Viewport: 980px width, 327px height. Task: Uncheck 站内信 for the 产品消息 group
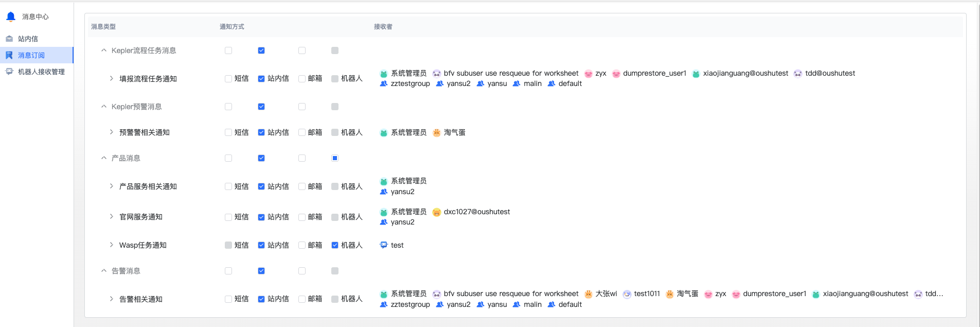coord(261,158)
